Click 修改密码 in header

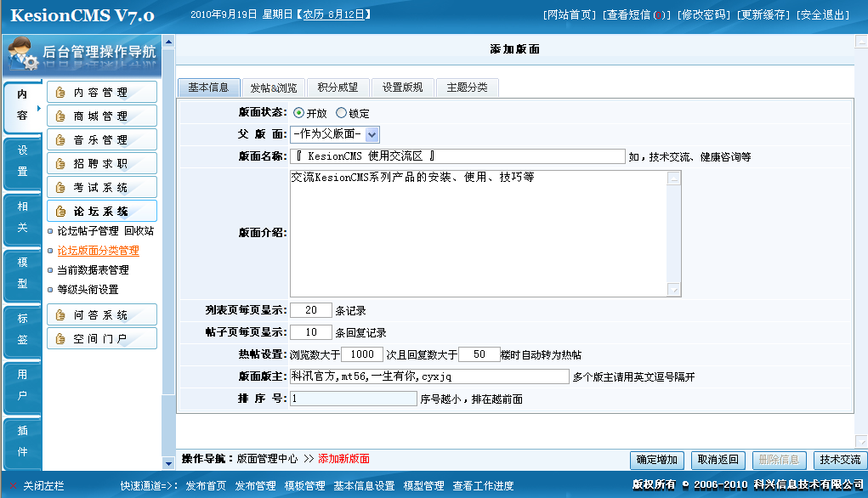pos(704,15)
